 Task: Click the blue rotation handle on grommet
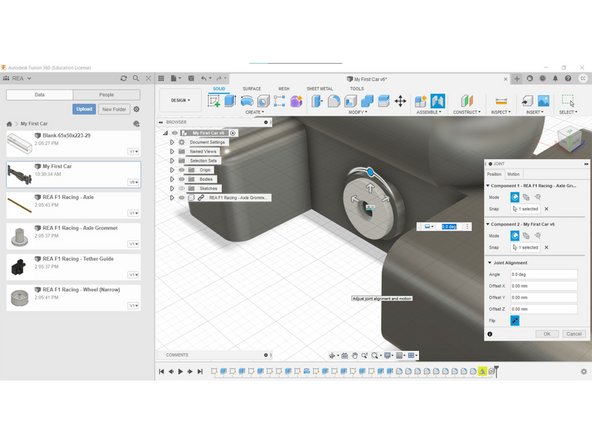[x=370, y=173]
